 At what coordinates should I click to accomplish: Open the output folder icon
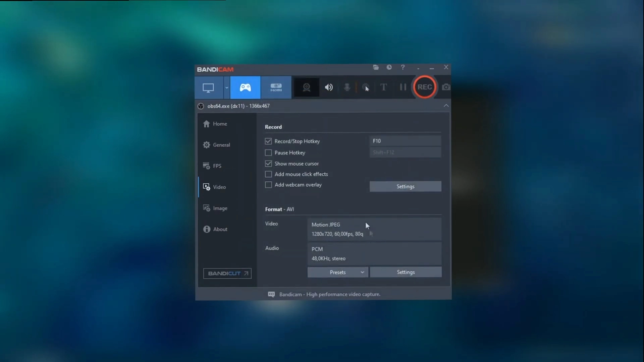tap(376, 67)
